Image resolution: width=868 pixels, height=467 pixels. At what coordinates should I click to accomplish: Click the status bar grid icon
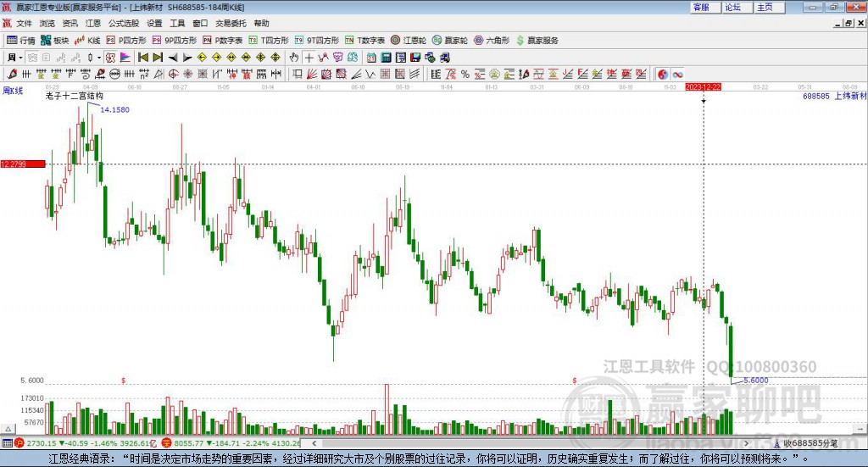(7, 443)
